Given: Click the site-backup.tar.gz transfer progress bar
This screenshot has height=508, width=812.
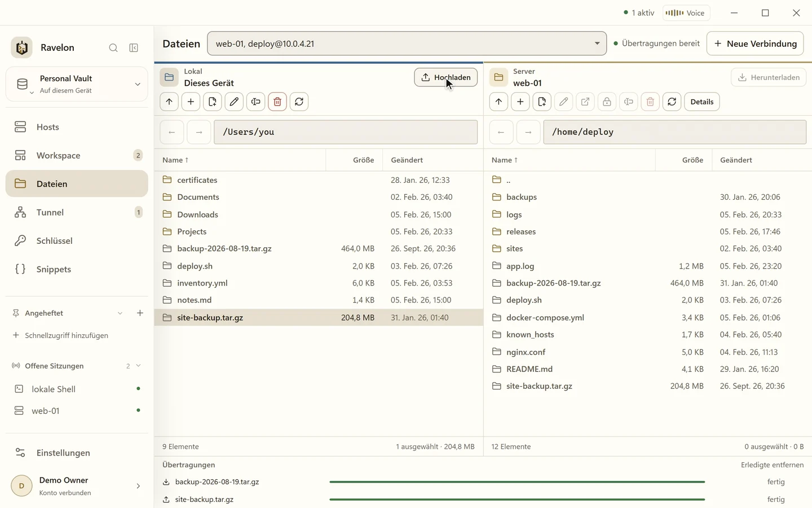Looking at the screenshot, I should [x=517, y=500].
